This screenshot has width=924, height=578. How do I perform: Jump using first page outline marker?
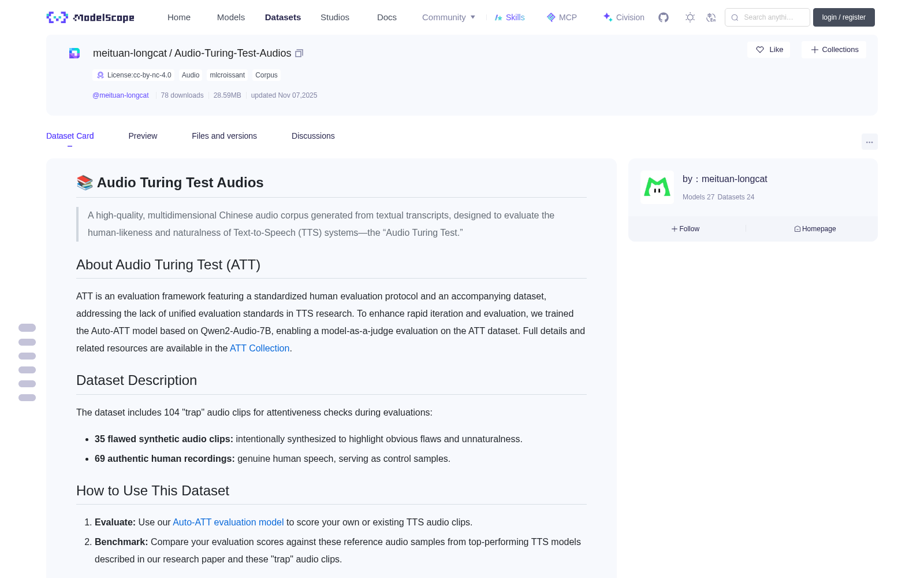click(x=27, y=328)
